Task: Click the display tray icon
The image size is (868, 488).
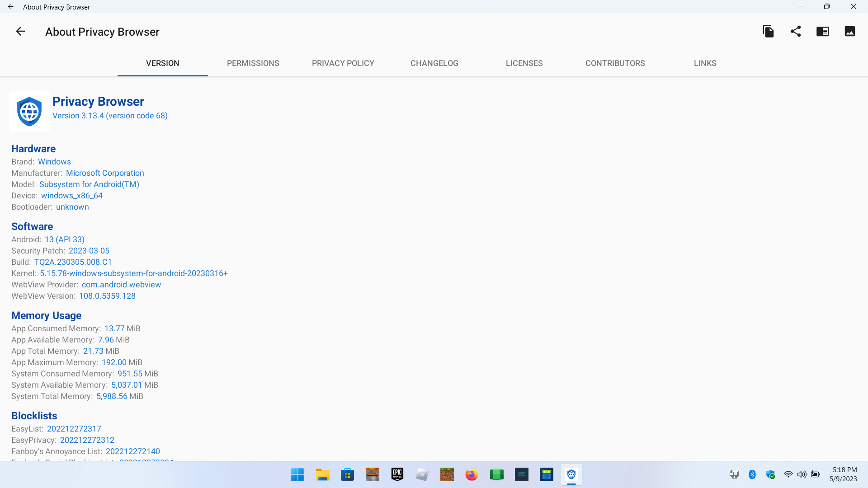Action: click(x=734, y=474)
